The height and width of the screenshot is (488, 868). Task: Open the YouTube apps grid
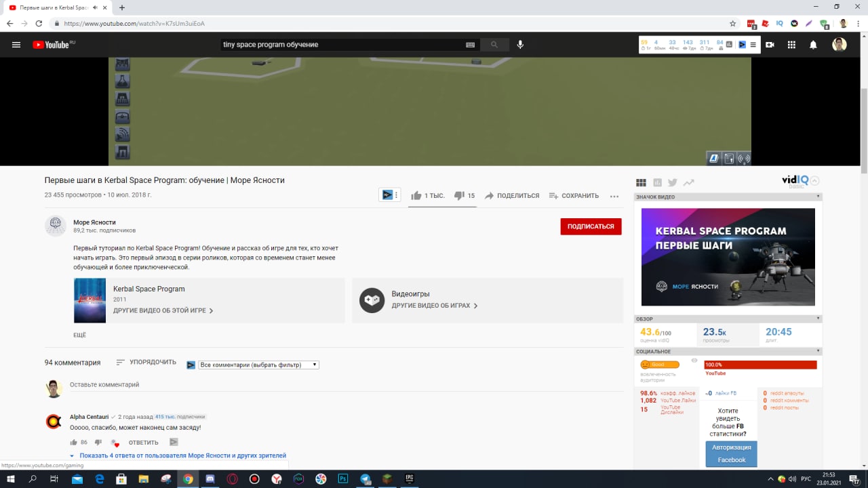point(791,45)
